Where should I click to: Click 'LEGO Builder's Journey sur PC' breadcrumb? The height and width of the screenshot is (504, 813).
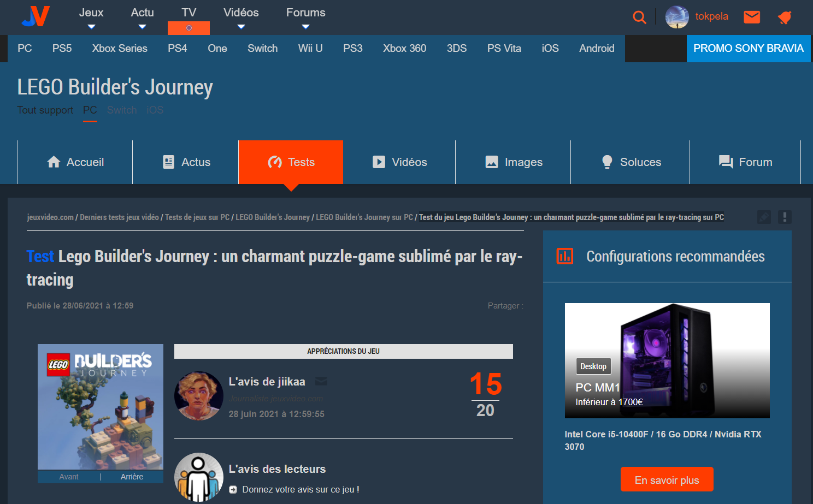coord(364,217)
